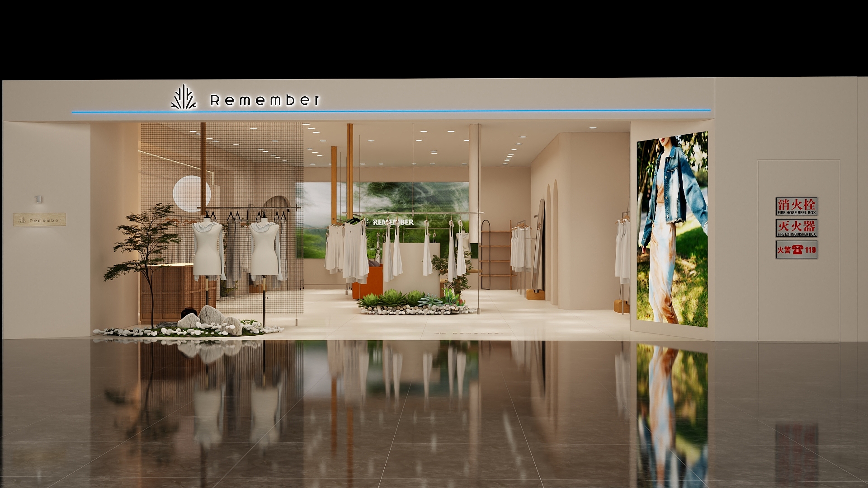
Task: Click the leaf logo beside the Remember sign
Action: click(184, 98)
